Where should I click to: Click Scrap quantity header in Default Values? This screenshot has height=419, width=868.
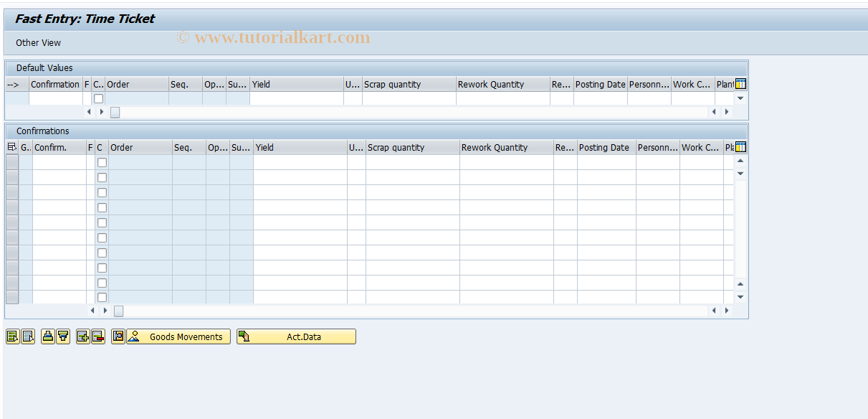click(409, 84)
